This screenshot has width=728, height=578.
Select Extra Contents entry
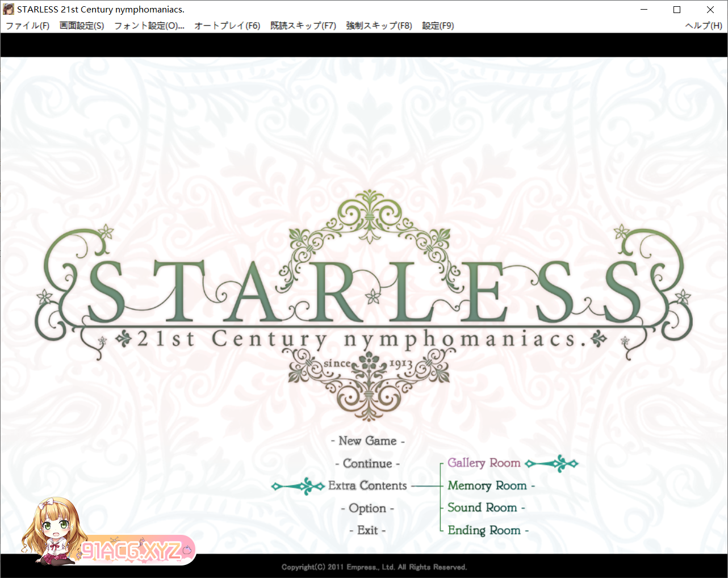367,485
